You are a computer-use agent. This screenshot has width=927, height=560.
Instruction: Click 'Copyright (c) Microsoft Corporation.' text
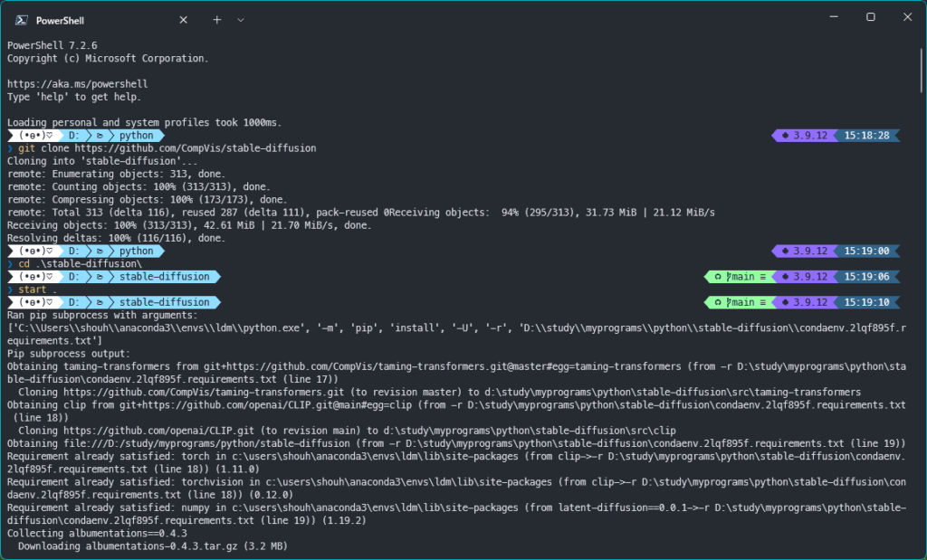click(108, 59)
